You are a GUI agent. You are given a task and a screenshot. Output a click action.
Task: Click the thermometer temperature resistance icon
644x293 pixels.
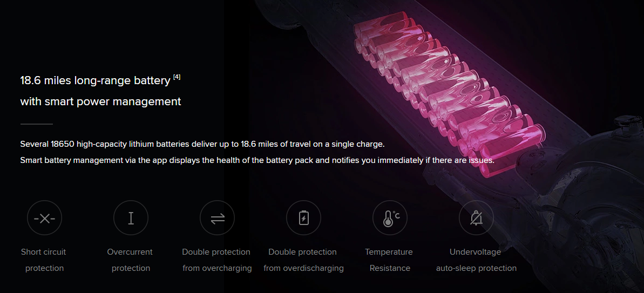[390, 218]
